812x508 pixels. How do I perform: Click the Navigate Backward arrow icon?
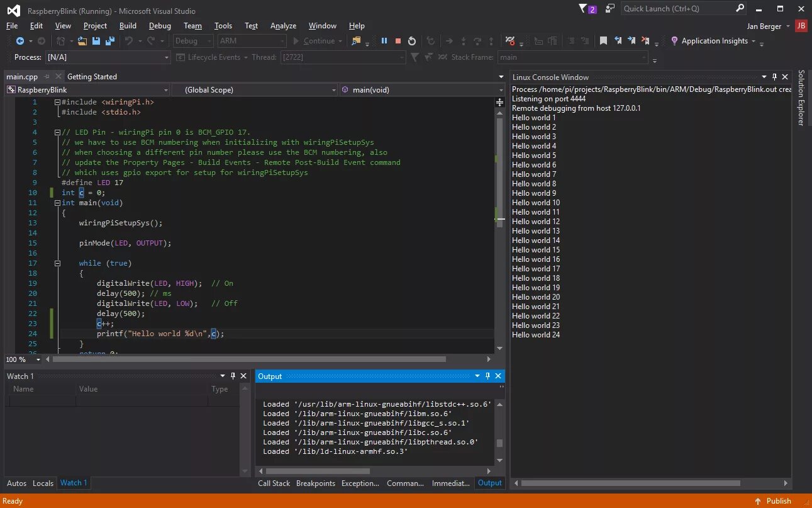click(x=21, y=41)
